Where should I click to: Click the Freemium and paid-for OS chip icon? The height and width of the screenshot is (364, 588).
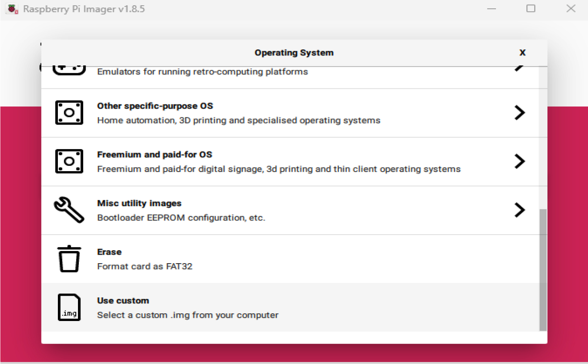pyautogui.click(x=69, y=161)
